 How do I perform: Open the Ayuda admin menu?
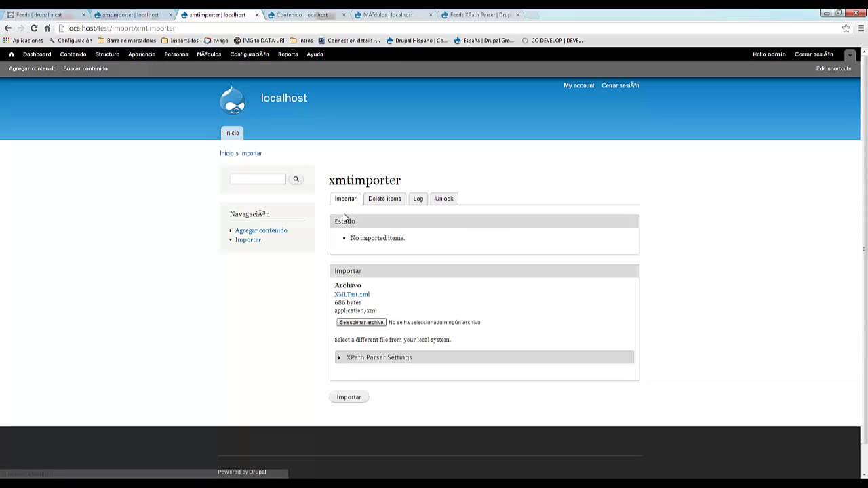315,54
